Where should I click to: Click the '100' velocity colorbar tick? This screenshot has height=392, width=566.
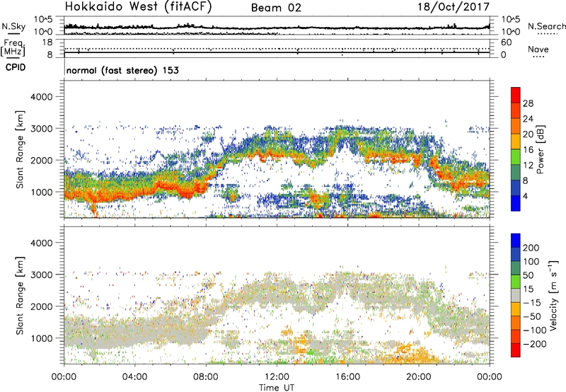(531, 261)
